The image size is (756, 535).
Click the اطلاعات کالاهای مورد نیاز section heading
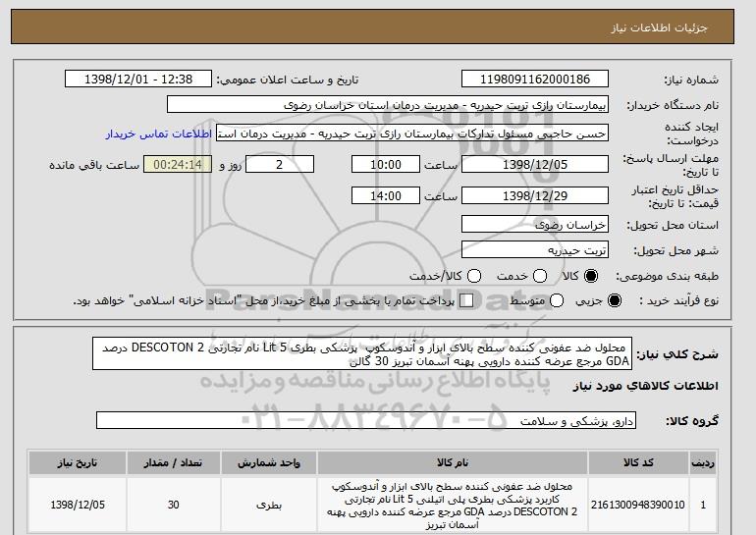[x=646, y=386]
